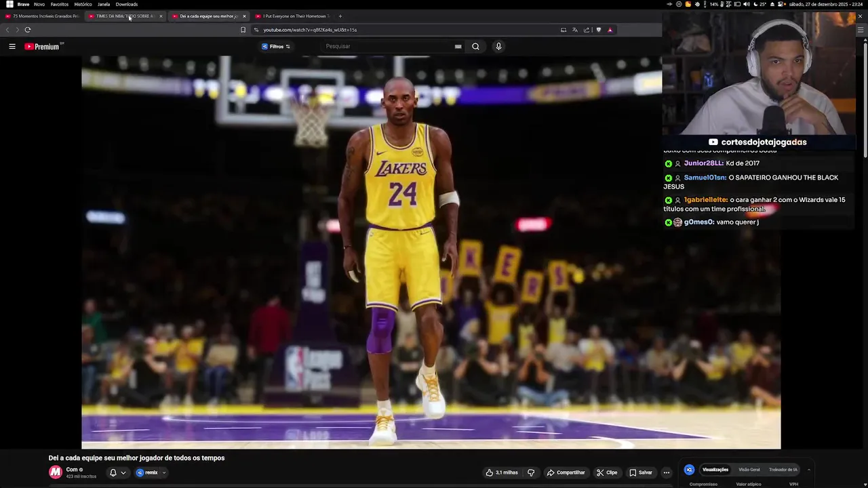Click the Compartilhar button

tap(566, 472)
